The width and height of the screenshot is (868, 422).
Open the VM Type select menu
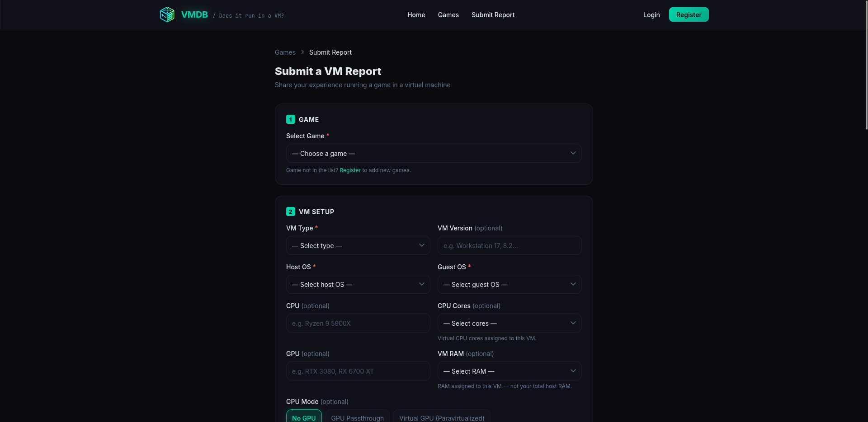tap(358, 245)
